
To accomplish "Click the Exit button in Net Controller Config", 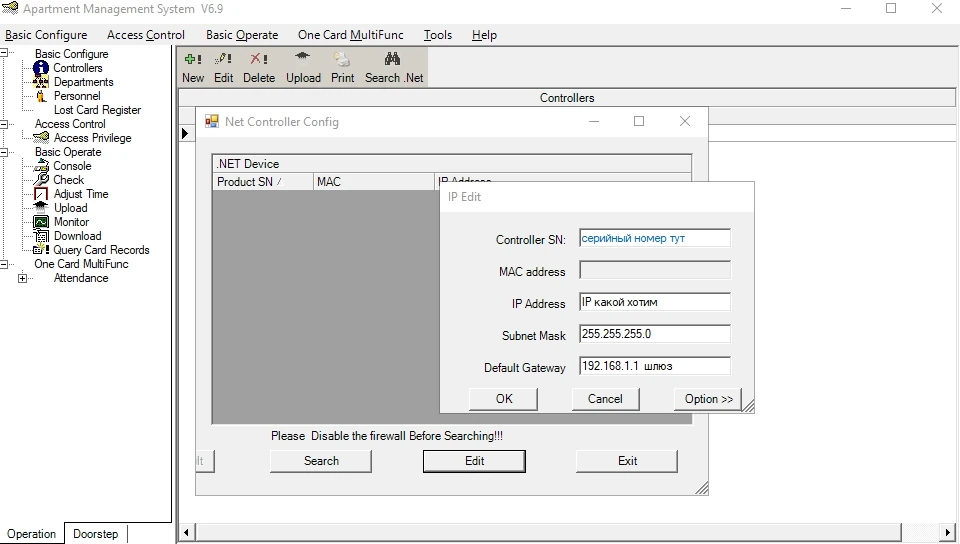I will point(627,461).
